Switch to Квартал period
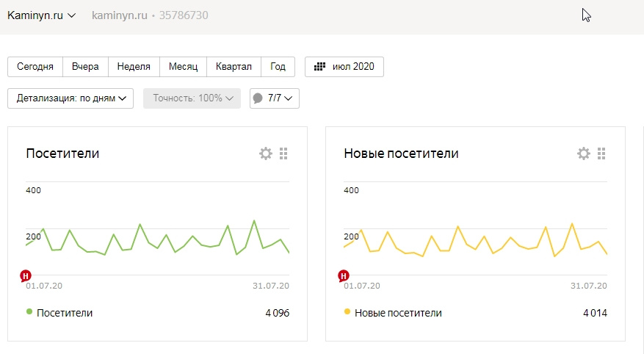Image resolution: width=644 pixels, height=354 pixels. pos(234,67)
